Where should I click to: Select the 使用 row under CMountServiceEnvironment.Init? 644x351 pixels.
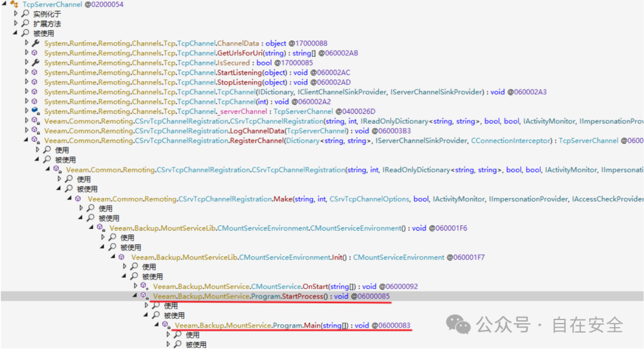point(148,267)
